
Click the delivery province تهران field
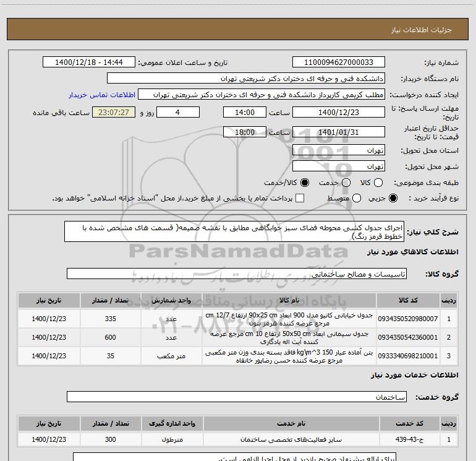[339, 150]
